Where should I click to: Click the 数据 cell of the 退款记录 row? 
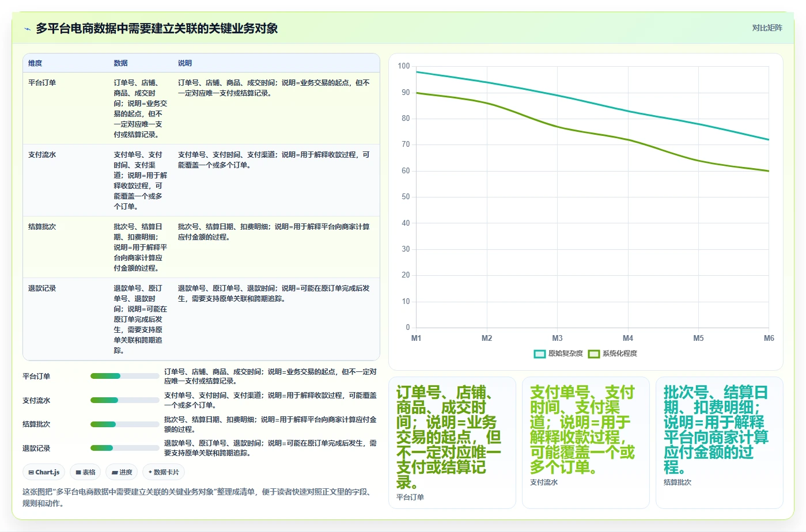(x=141, y=320)
